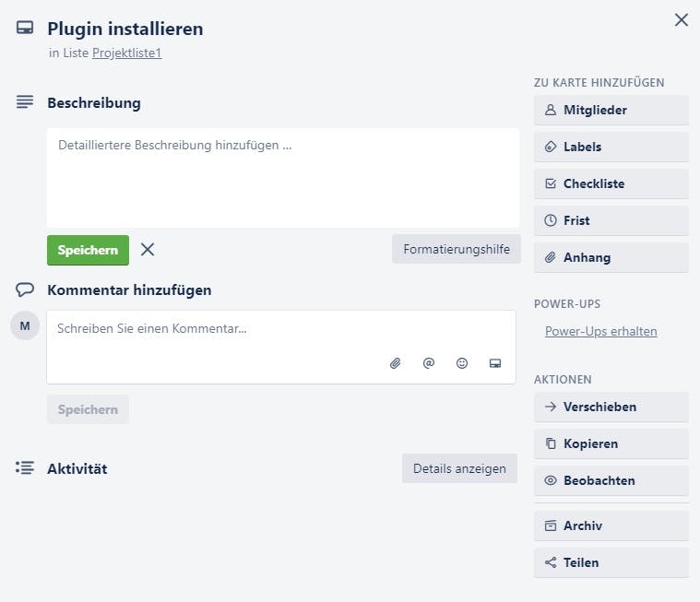Click the @ mention icon in comment box
This screenshot has width=700, height=602.
(429, 363)
